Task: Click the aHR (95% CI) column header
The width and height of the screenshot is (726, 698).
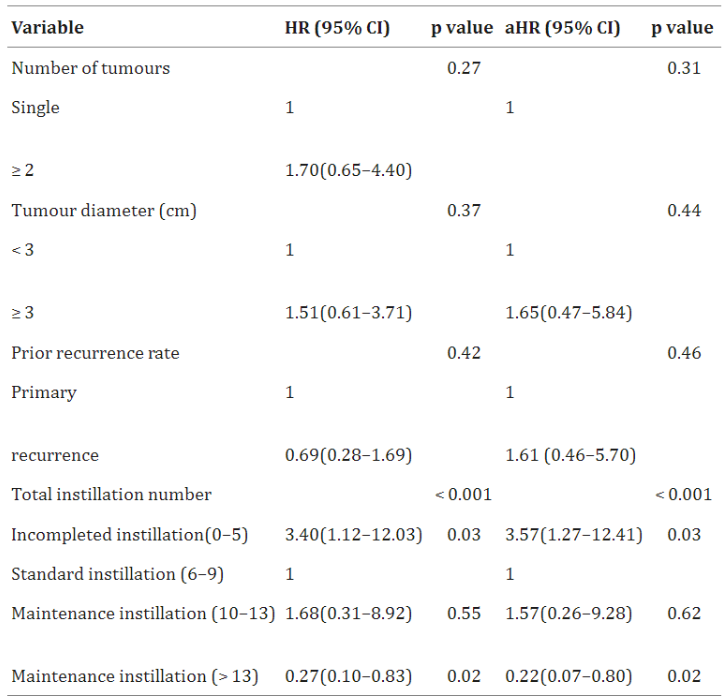Action: pos(563,28)
